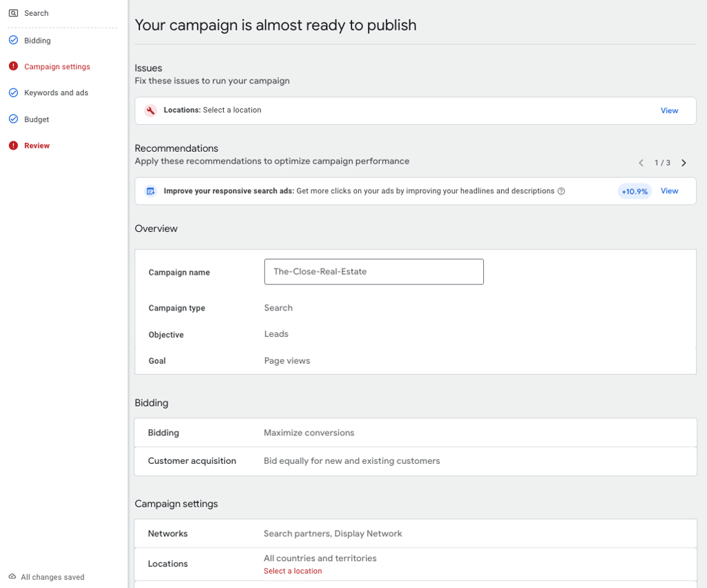
Task: Click the Campaign settings error icon
Action: point(14,66)
